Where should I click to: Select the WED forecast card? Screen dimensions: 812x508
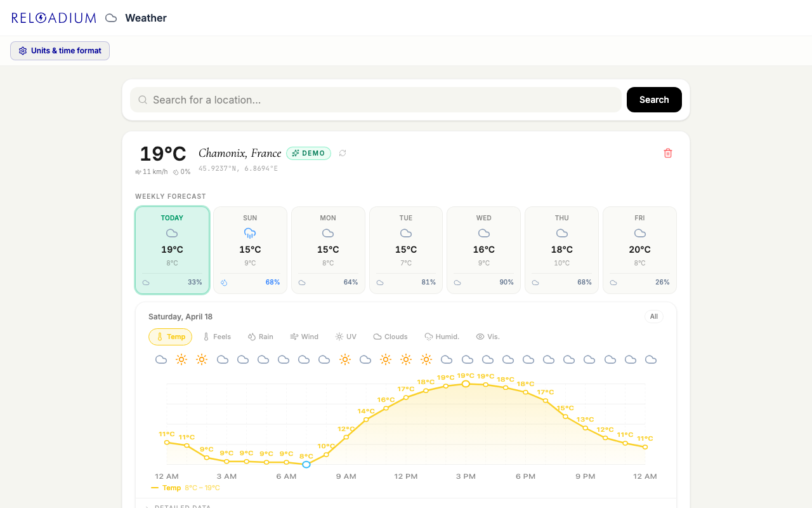coord(483,250)
